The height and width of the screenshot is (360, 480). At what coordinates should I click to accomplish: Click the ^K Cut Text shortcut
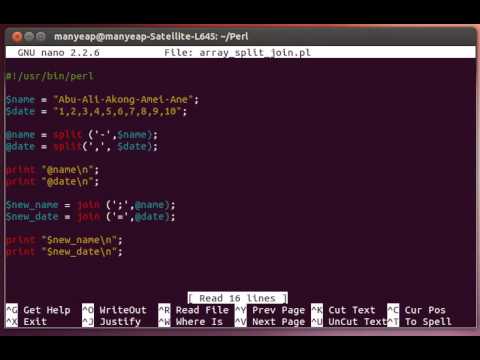343,310
